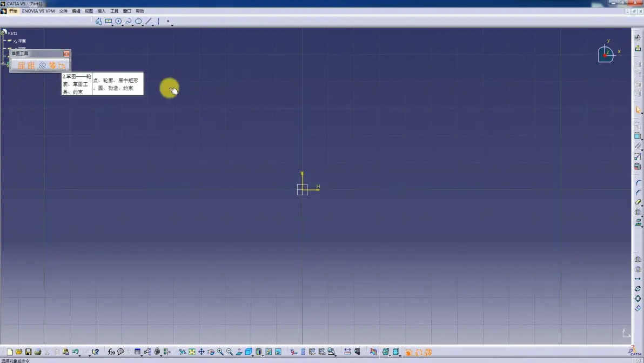
Task: Click the Project 3D Elements tool
Action: 638,222
